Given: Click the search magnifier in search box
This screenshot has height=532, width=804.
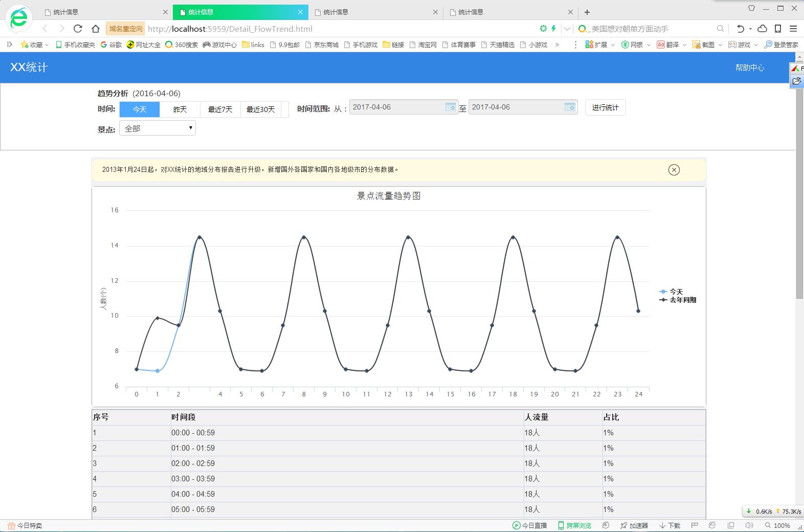Looking at the screenshot, I should click(720, 29).
